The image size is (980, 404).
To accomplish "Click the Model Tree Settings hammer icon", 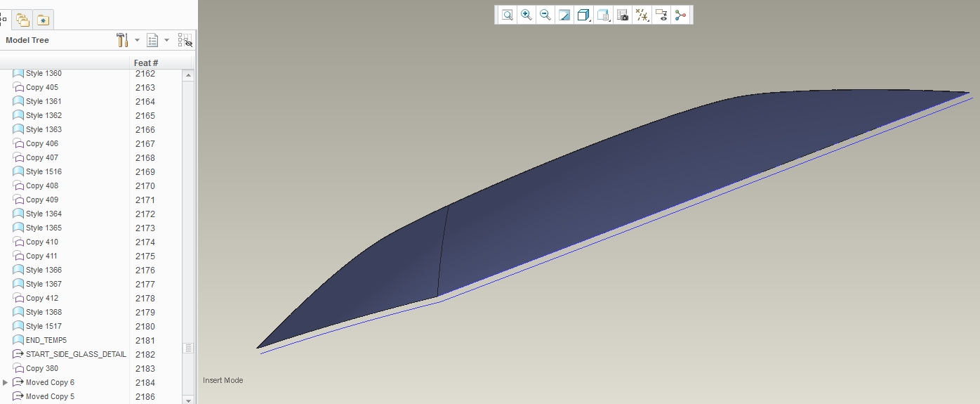I will click(122, 40).
